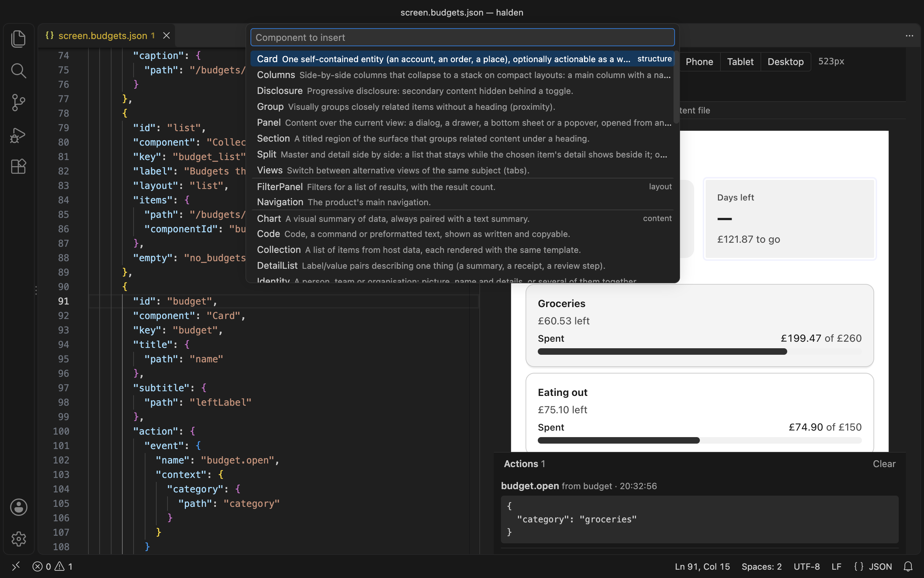Click line number 91 in gutter

pos(64,301)
